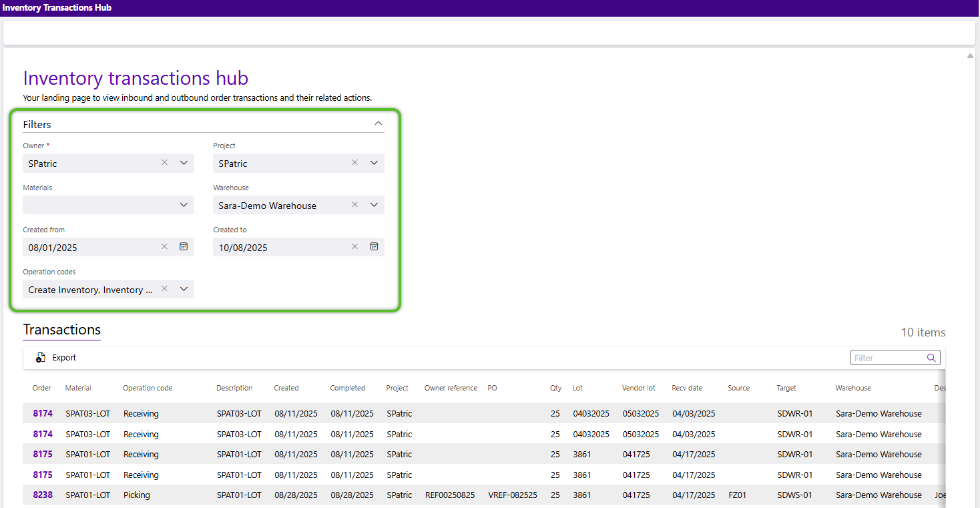The height and width of the screenshot is (508, 980).
Task: Export the transactions list
Action: coord(56,358)
